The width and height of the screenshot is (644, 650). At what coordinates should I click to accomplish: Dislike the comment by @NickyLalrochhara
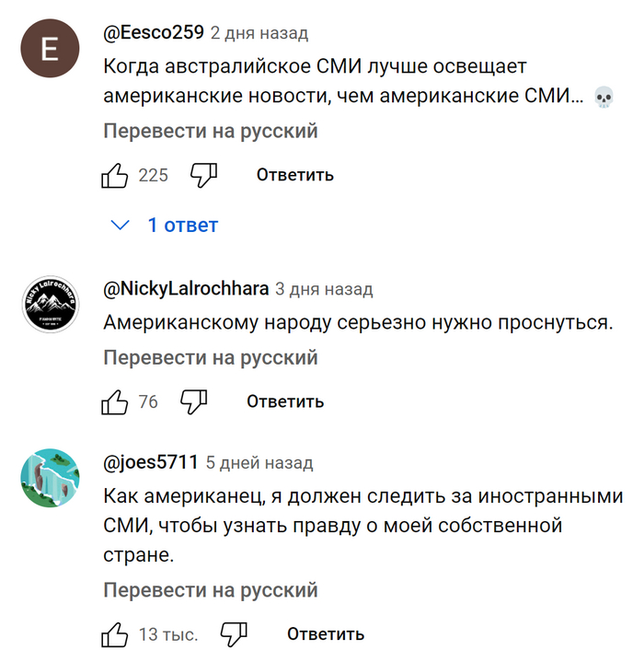(x=193, y=401)
